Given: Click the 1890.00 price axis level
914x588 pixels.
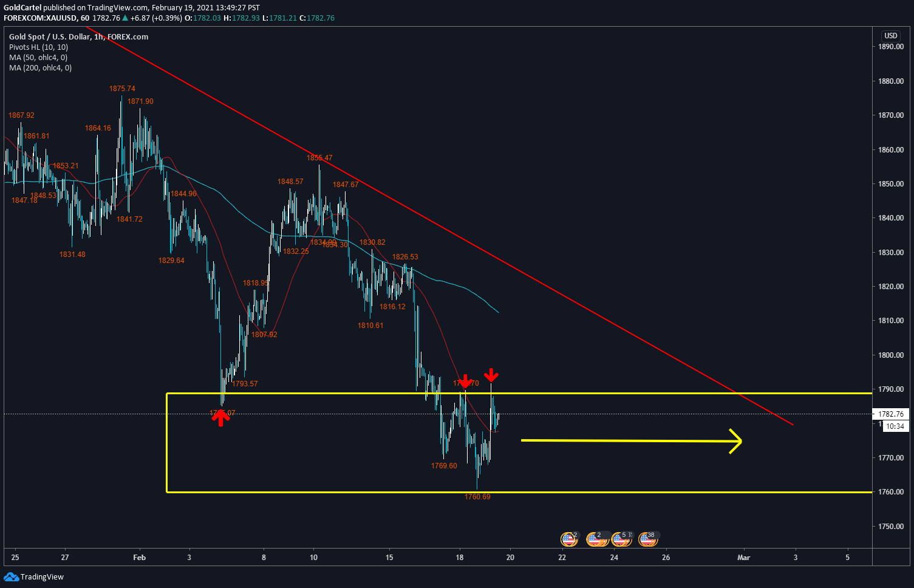Looking at the screenshot, I should click(x=890, y=47).
